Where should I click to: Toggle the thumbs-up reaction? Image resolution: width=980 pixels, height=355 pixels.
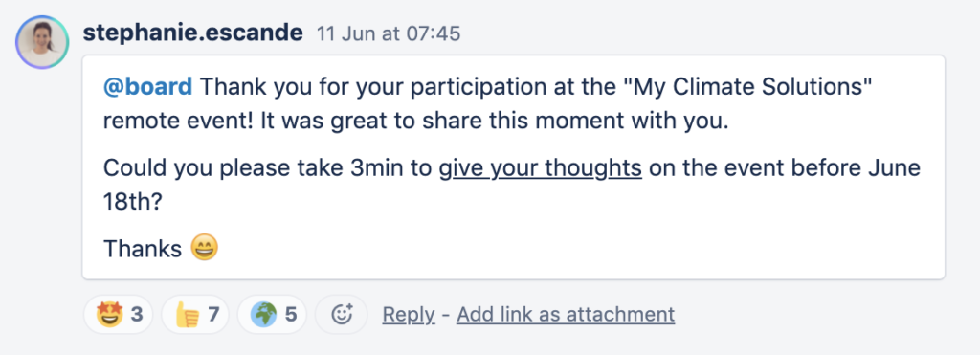click(x=195, y=315)
